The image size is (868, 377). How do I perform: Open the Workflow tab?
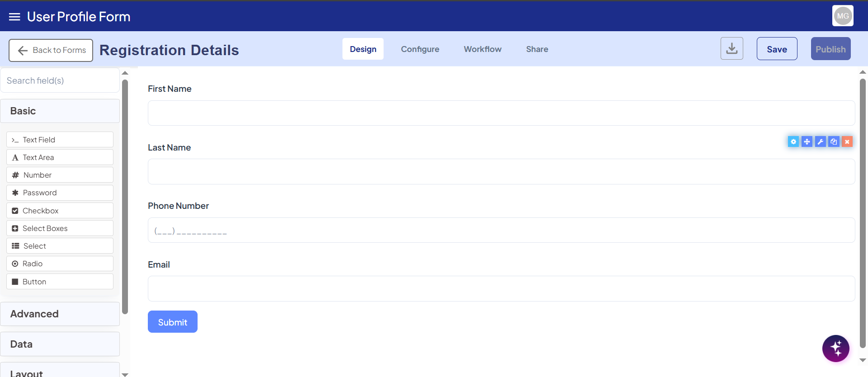[482, 49]
